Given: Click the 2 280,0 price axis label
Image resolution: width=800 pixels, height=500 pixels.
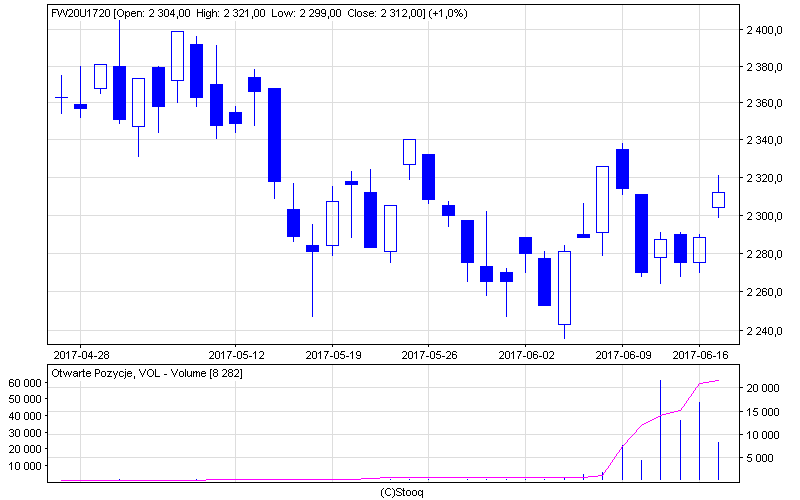Looking at the screenshot, I should (x=764, y=254).
